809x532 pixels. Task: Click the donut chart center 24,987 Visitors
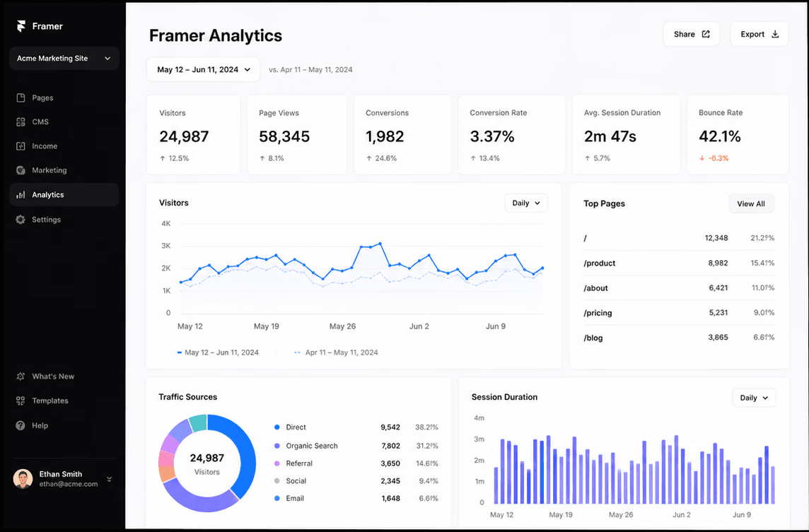point(207,463)
